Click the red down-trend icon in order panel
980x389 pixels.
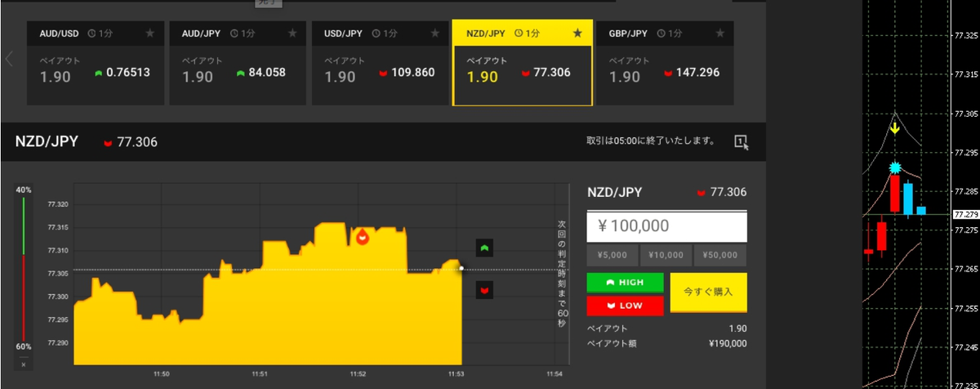[x=701, y=194]
